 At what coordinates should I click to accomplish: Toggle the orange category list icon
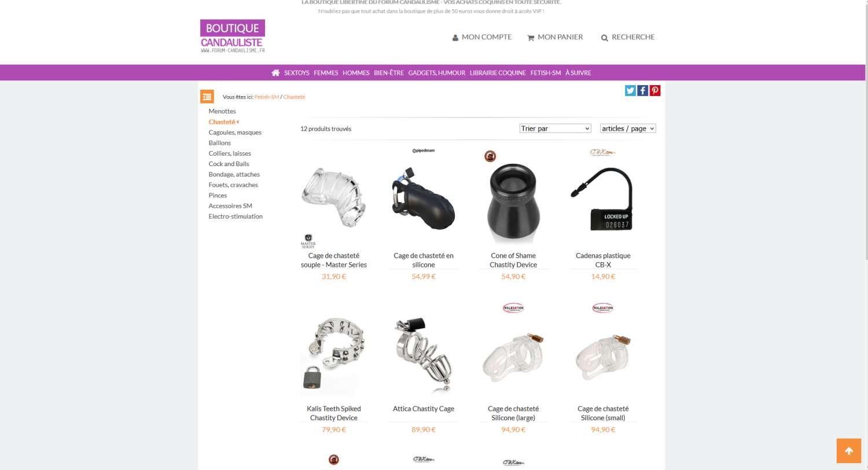pyautogui.click(x=207, y=97)
